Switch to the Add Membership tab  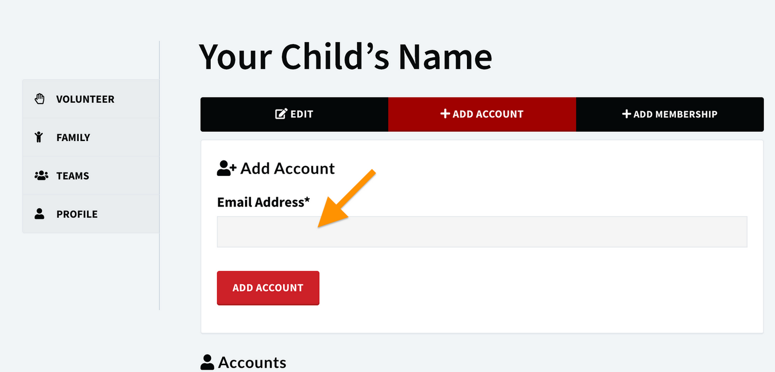pos(670,114)
